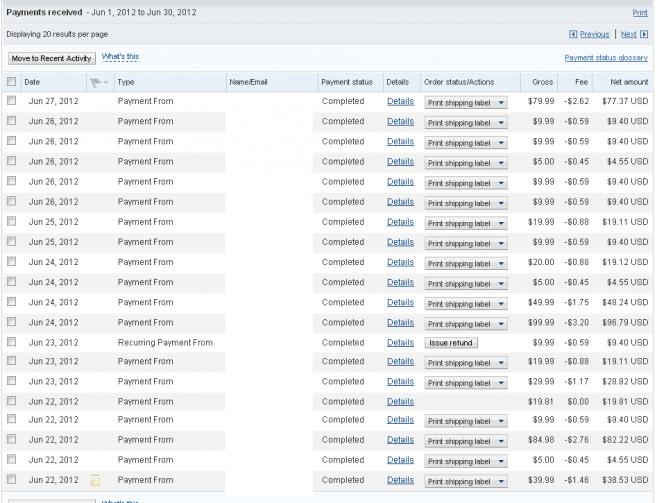Tick the checkbox for the Jun 25 $19.99 payment
The image size is (657, 503).
[11, 221]
